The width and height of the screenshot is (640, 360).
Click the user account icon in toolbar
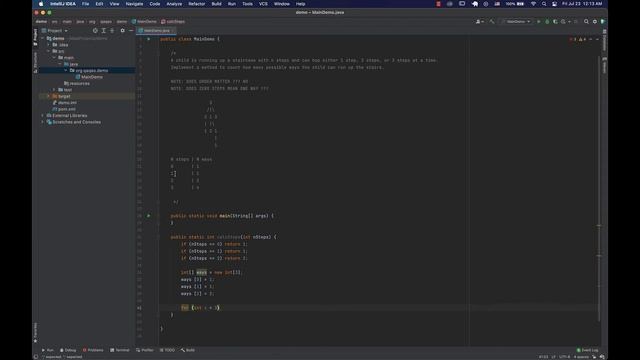(480, 22)
